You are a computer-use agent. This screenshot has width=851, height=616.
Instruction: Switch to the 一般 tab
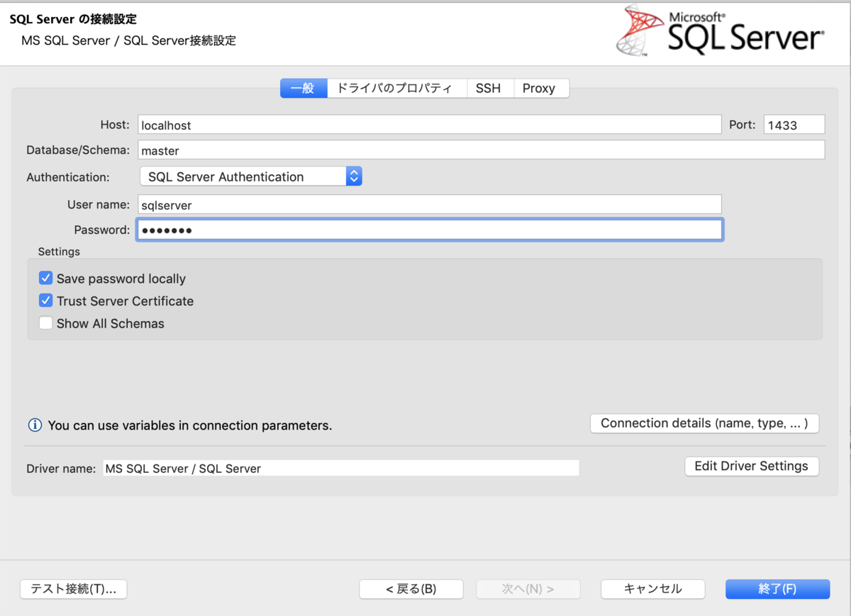304,88
